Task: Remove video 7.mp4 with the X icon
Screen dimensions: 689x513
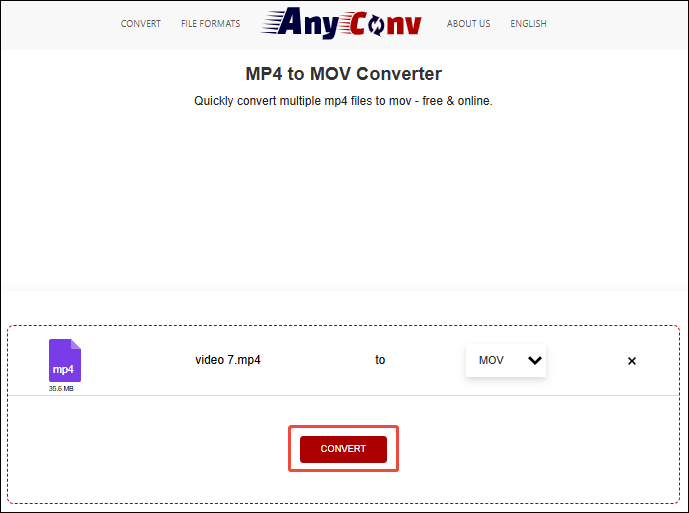Action: (x=631, y=361)
